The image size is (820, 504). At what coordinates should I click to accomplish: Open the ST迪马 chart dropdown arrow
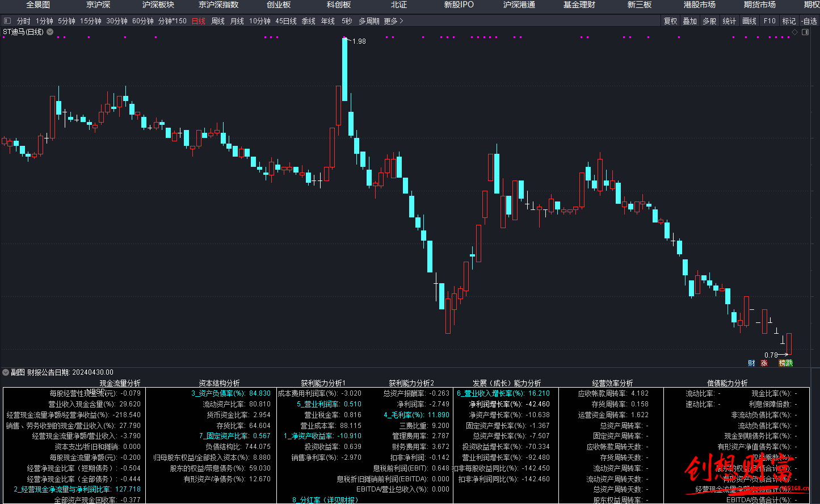[50, 32]
